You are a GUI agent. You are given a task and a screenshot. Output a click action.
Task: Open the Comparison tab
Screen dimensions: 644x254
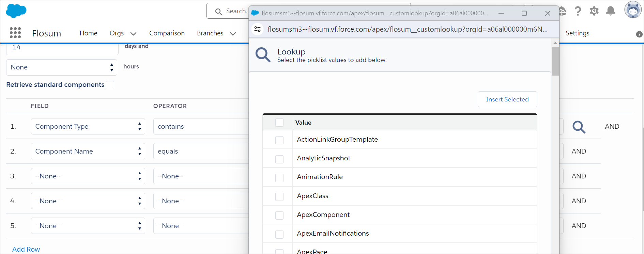click(167, 33)
